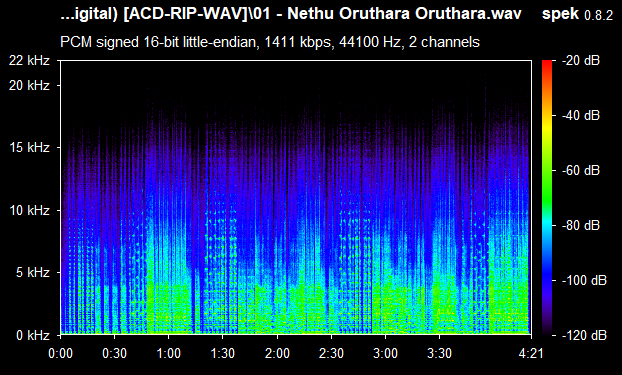622x375 pixels.
Task: Click the 1:00 time axis label
Action: (169, 353)
